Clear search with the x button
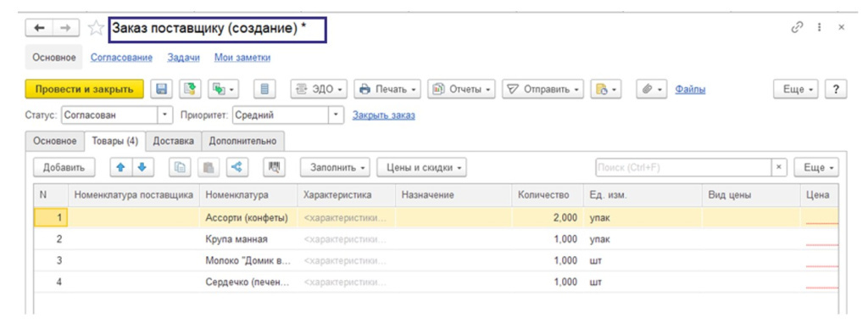 pyautogui.click(x=779, y=167)
